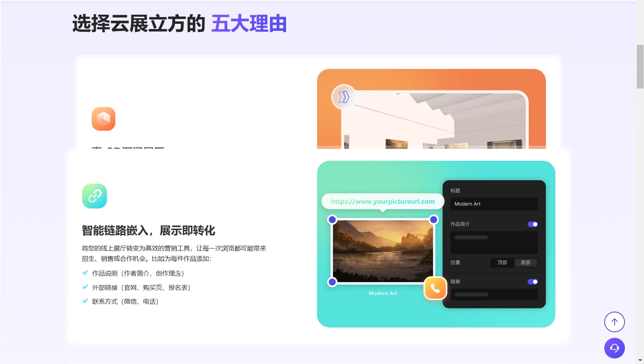Click the checkmark icon beside 作品说明
Image resolution: width=644 pixels, height=364 pixels.
85,272
